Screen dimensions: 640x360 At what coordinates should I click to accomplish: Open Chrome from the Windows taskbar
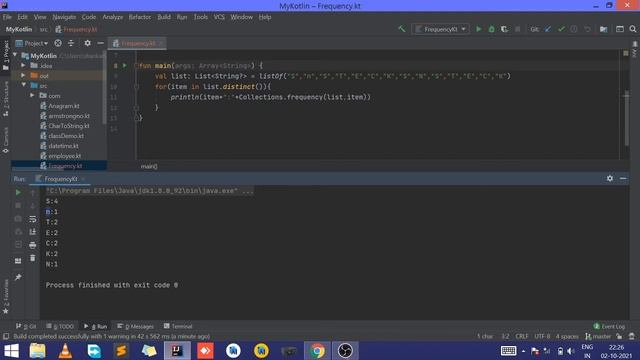point(317,351)
